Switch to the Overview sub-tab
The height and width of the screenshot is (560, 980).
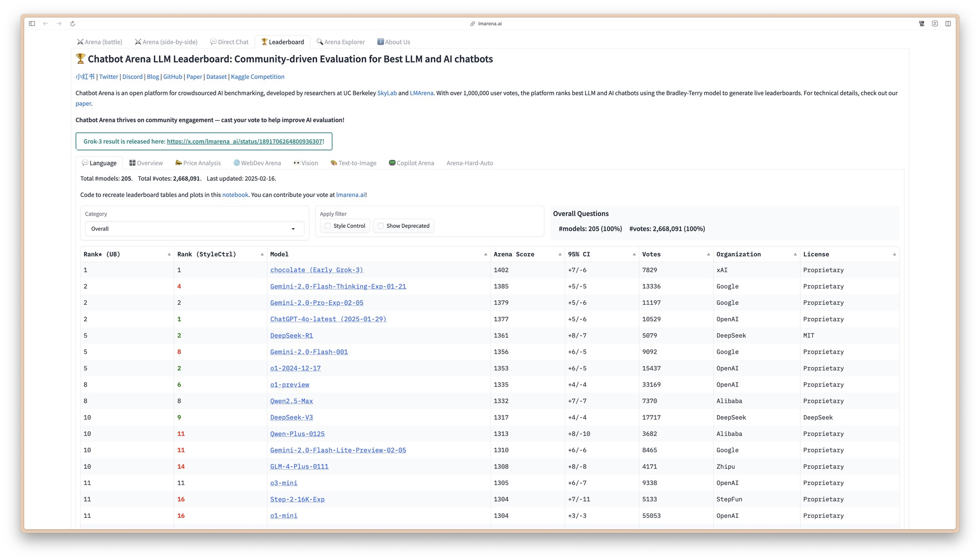click(x=146, y=163)
